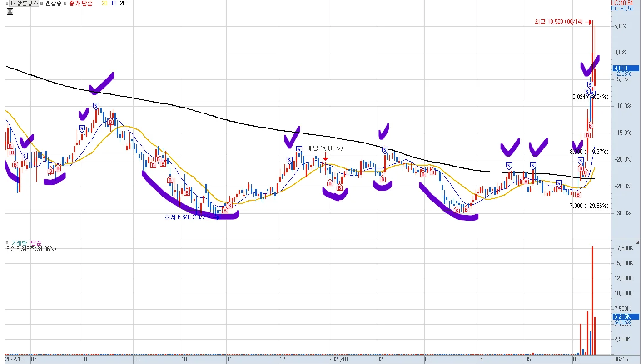641x364 pixels.
Task: Click the 배당락(0.00%) ex-dividend label
Action: click(x=325, y=148)
